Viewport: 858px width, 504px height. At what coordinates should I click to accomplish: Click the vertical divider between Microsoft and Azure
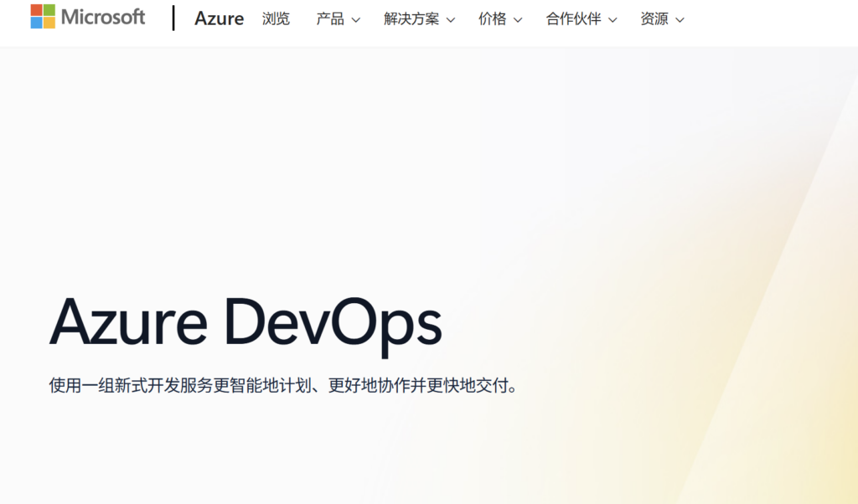pyautogui.click(x=173, y=18)
